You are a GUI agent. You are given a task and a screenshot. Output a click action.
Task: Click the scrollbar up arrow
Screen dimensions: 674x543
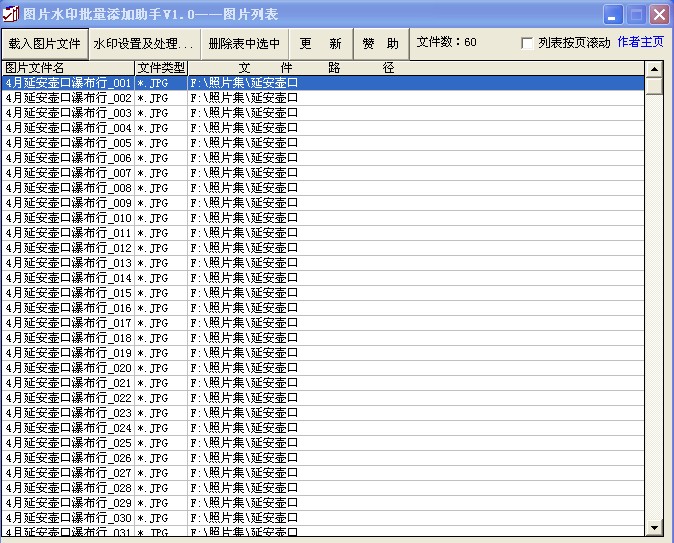(654, 69)
